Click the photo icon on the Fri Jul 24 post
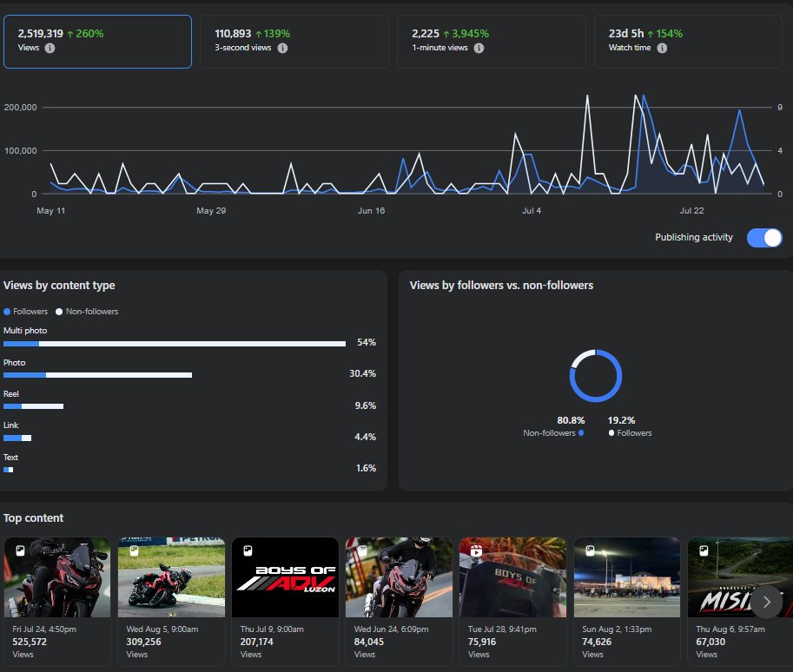 (x=20, y=550)
